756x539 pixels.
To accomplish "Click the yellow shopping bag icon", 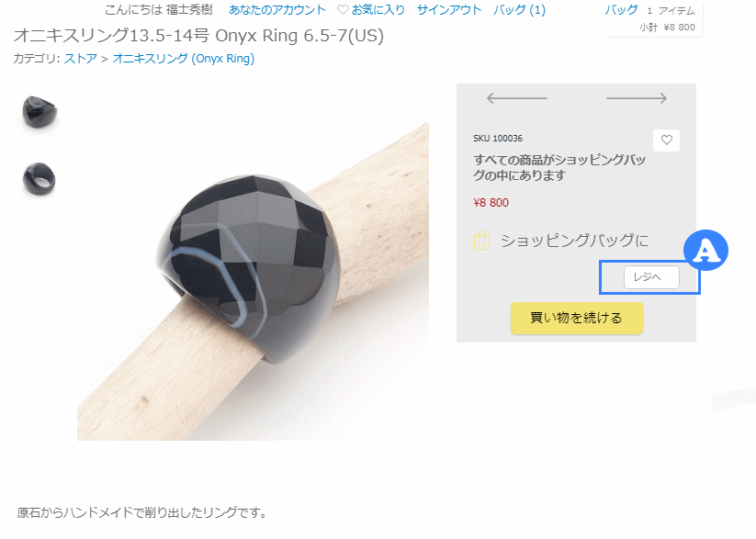I will (481, 241).
